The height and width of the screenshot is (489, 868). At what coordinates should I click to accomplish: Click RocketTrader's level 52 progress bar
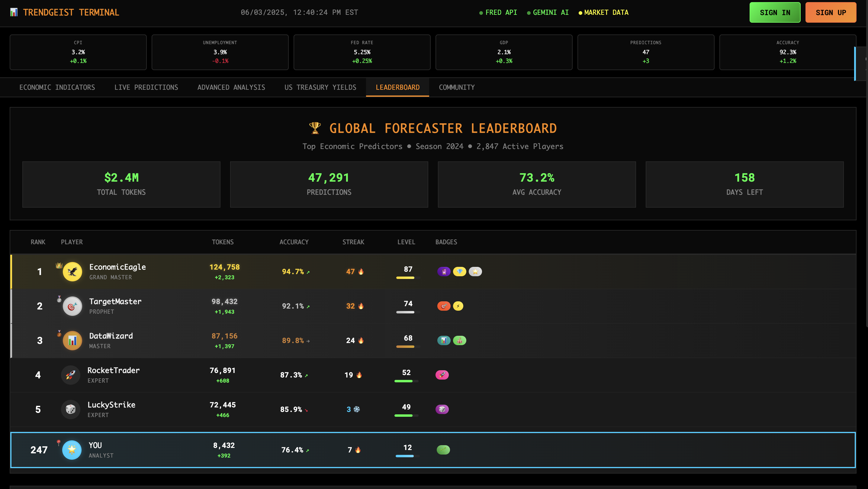coord(407,381)
